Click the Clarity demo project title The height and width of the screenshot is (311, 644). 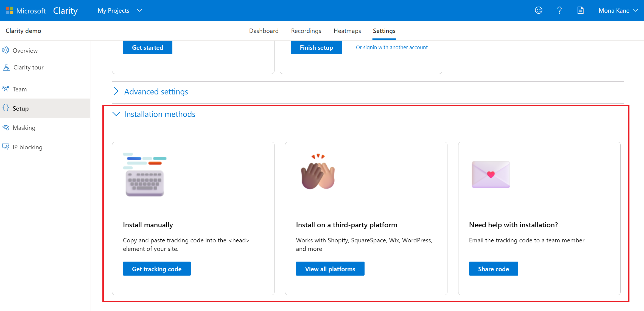23,31
